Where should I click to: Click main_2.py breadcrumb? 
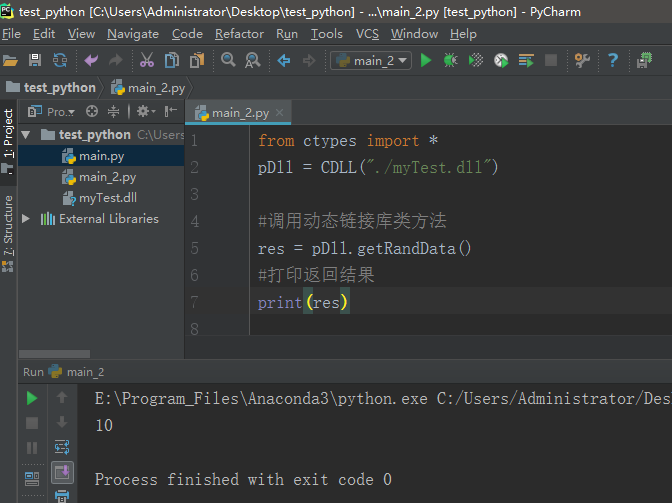click(x=148, y=88)
